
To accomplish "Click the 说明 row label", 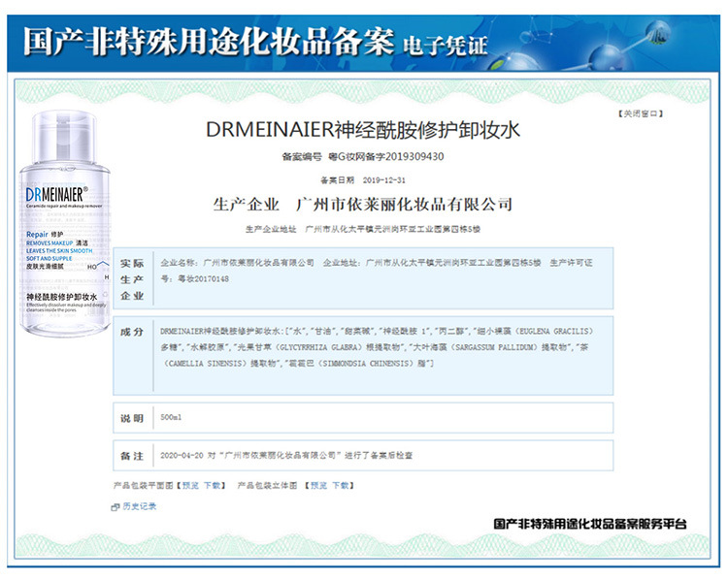I will point(132,419).
